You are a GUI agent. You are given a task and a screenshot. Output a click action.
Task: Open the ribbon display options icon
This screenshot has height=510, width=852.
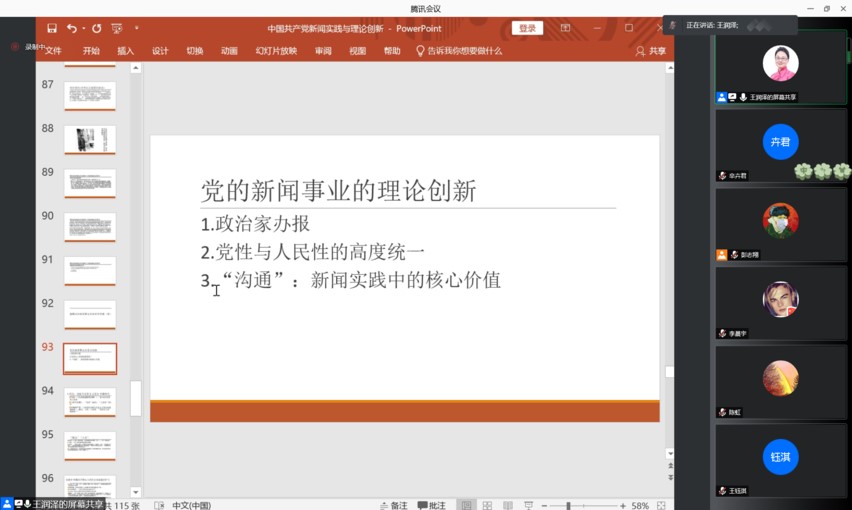coord(566,29)
